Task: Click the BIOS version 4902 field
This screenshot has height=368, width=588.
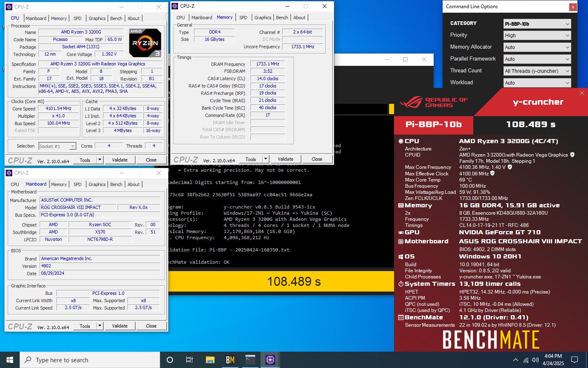Action: pos(100,266)
